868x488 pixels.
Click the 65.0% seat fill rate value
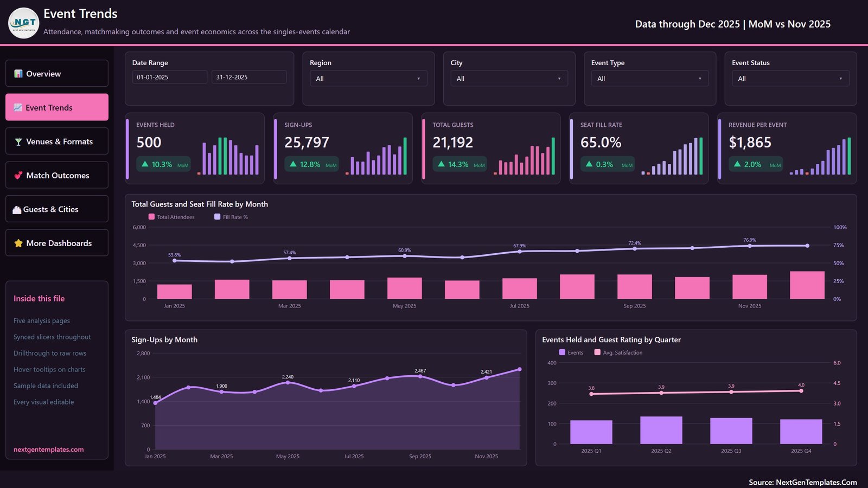coord(601,143)
